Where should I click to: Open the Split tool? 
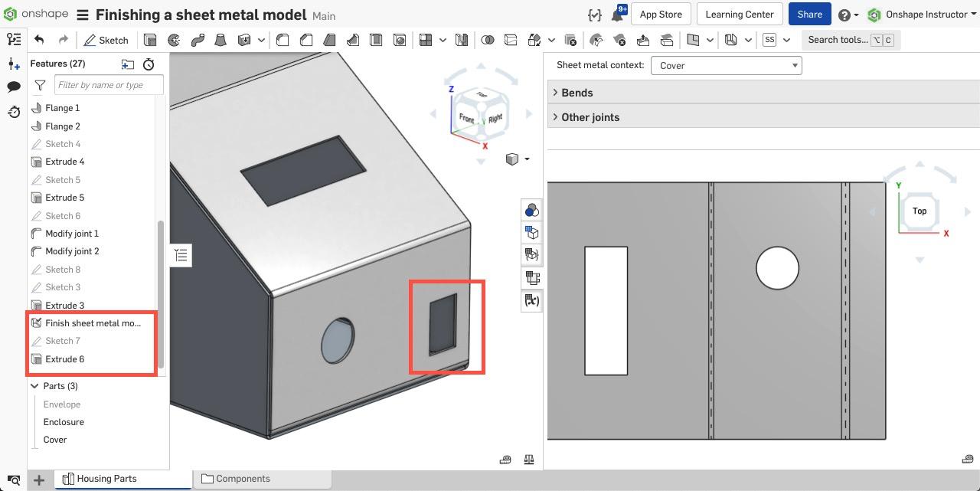click(509, 39)
